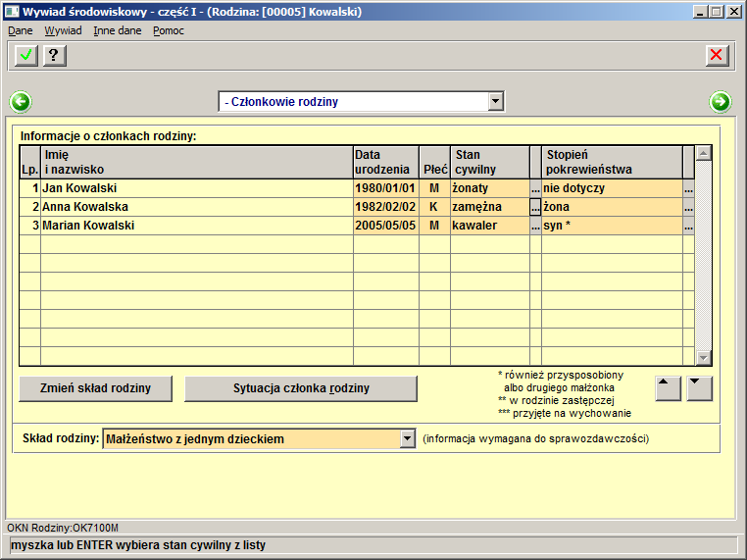The image size is (747, 560).
Task: Click the Zmień skład rodziny button
Action: [95, 388]
